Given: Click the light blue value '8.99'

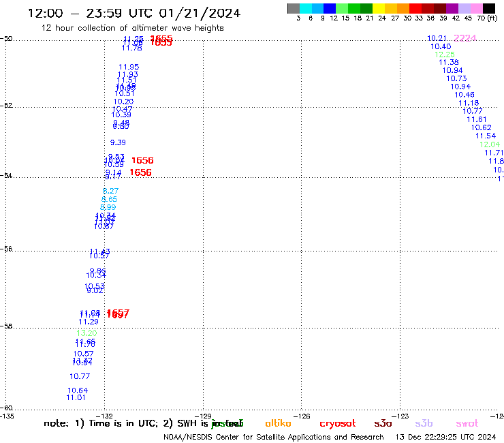Looking at the screenshot, I should (x=108, y=207).
